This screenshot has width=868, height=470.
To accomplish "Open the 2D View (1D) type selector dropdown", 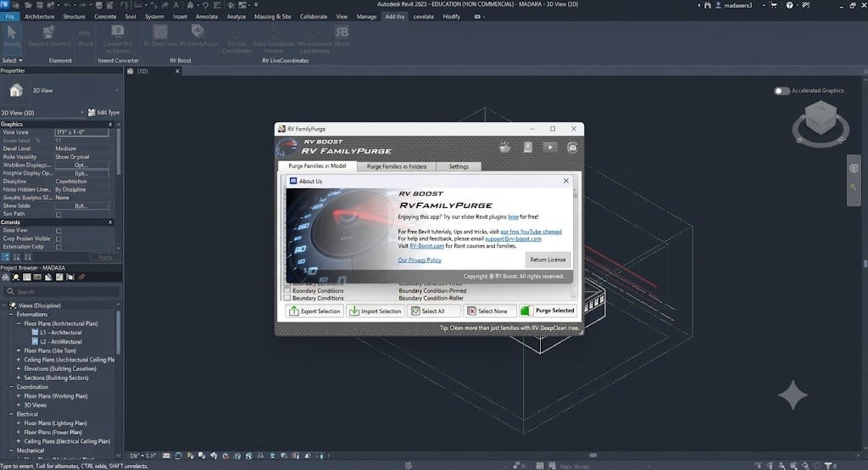I will [43, 113].
